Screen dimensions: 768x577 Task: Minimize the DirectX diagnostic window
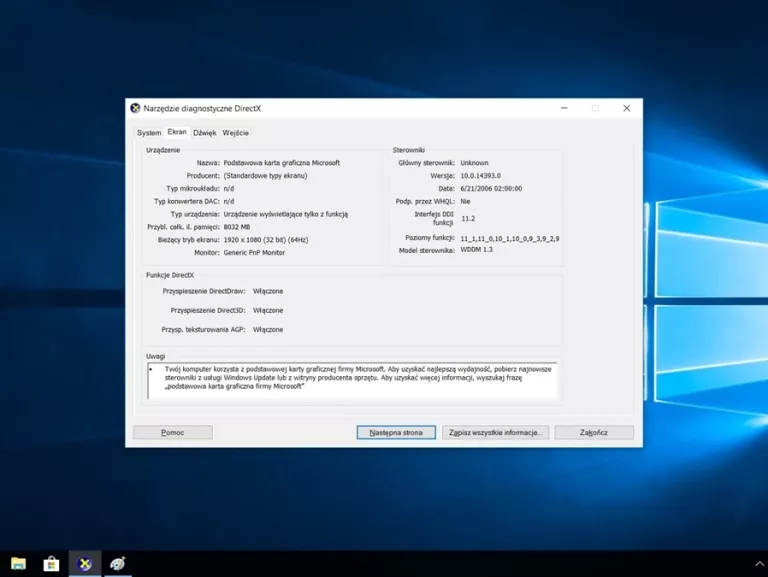click(564, 108)
